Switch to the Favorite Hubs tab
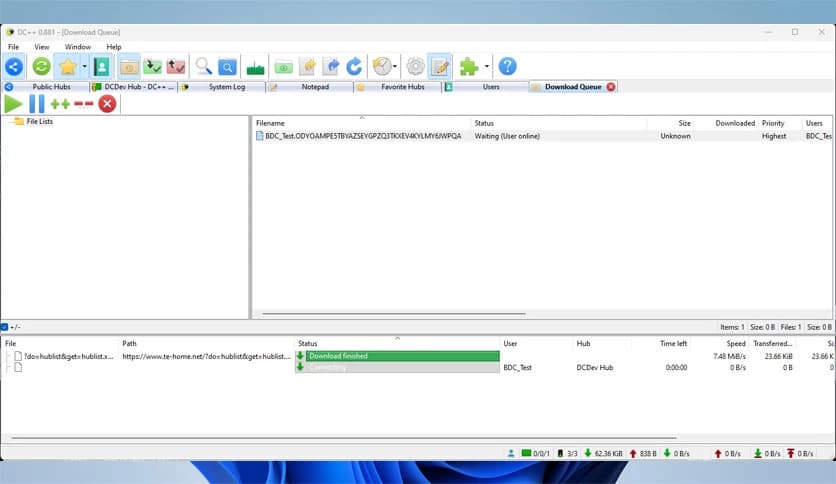This screenshot has width=836, height=484. click(398, 87)
